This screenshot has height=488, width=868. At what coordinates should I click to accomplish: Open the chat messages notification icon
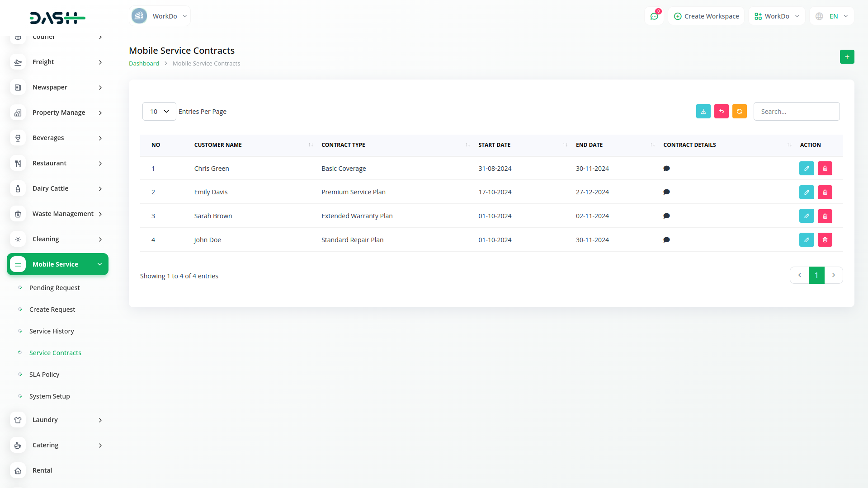[654, 16]
